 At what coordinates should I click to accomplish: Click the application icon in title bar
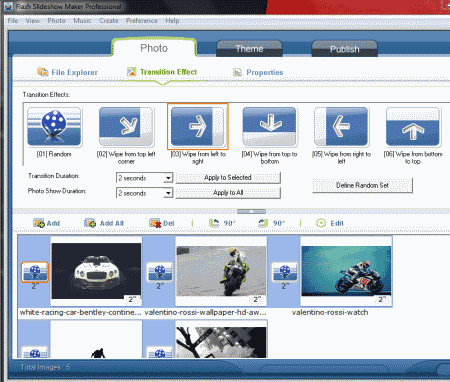(x=8, y=6)
